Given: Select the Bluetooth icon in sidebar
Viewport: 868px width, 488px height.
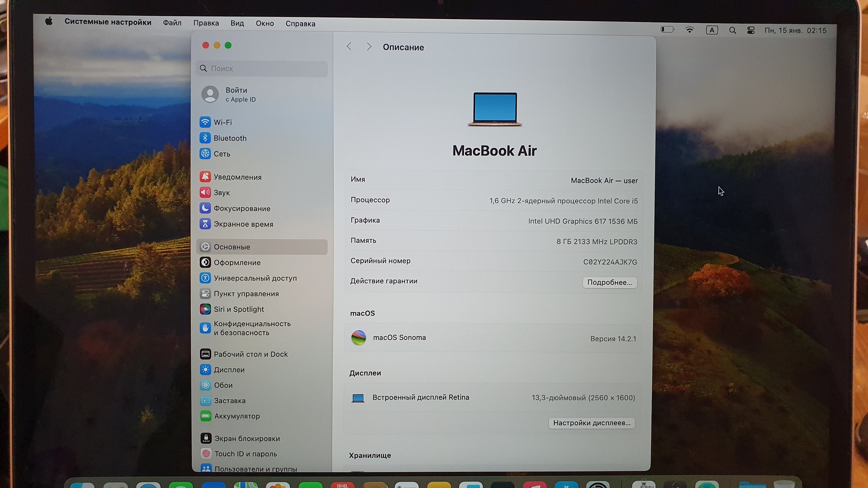Looking at the screenshot, I should [x=205, y=138].
